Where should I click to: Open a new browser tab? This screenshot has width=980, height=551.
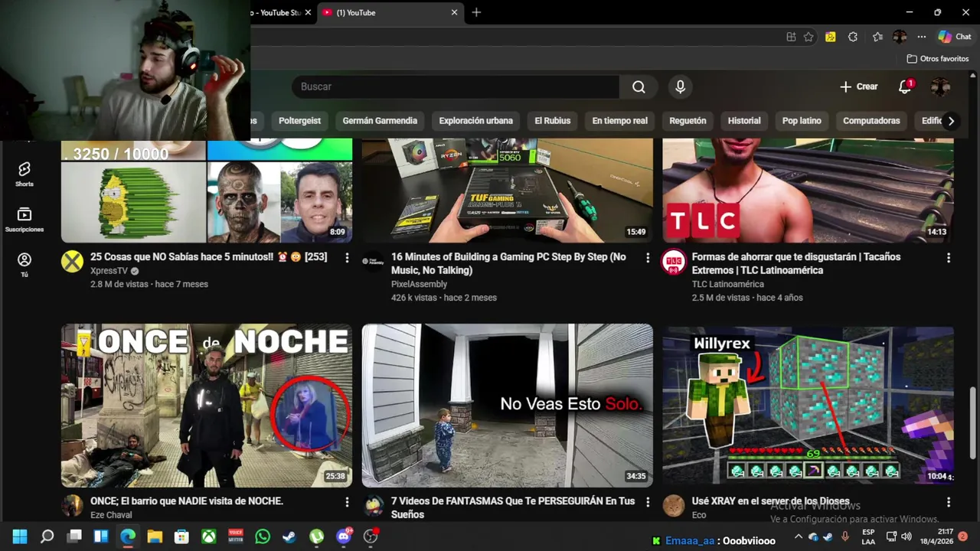point(476,12)
